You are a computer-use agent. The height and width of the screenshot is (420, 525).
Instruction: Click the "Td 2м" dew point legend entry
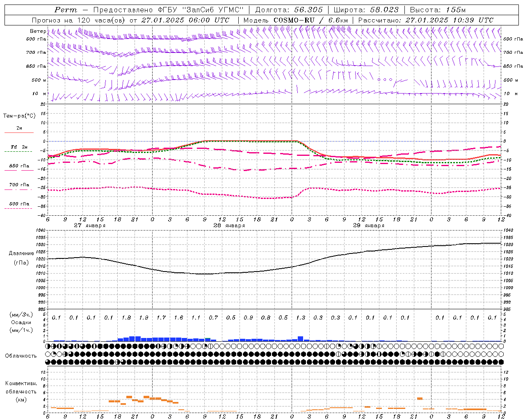point(19,147)
